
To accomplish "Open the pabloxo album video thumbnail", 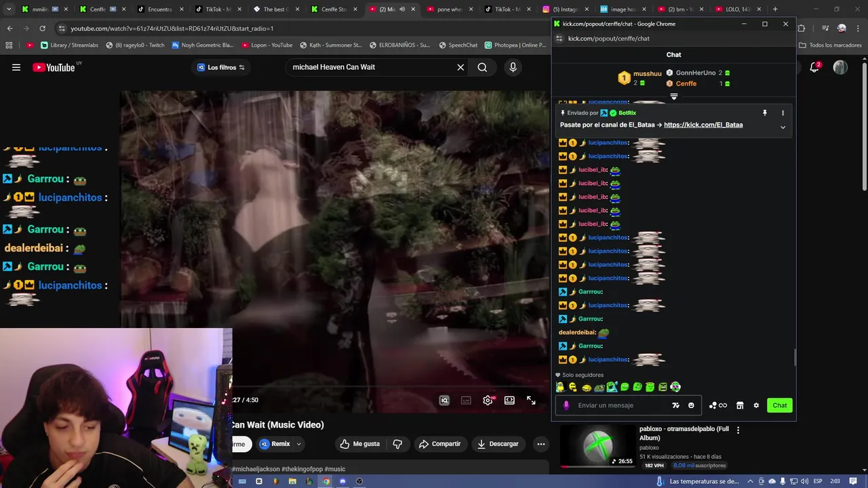I will pyautogui.click(x=598, y=446).
